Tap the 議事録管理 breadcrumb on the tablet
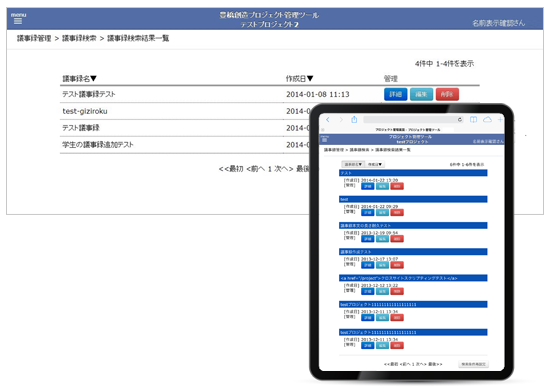The image size is (550, 388). [x=334, y=150]
